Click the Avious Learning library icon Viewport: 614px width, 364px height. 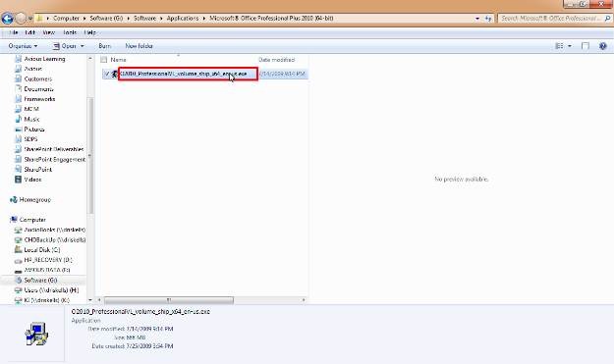18,59
